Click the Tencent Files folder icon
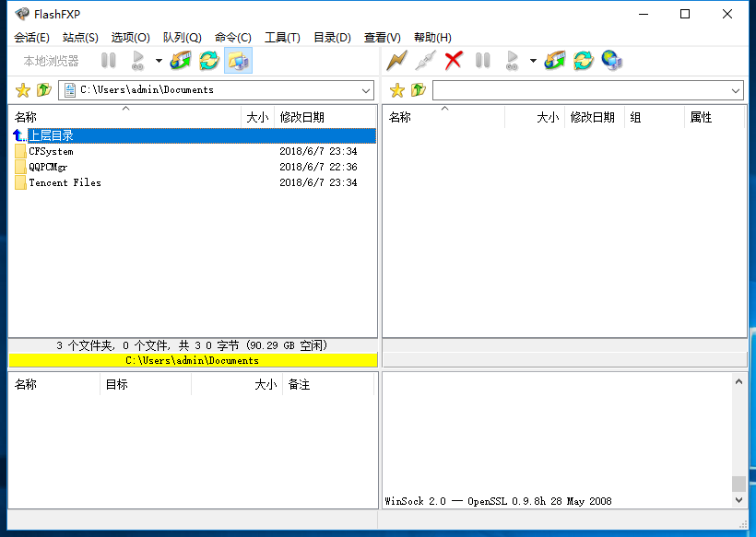The width and height of the screenshot is (756, 537). (x=20, y=182)
